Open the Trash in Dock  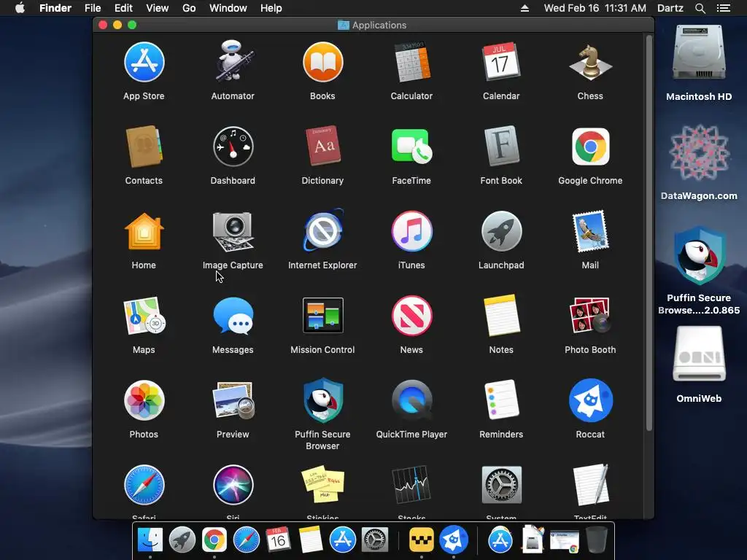(597, 540)
